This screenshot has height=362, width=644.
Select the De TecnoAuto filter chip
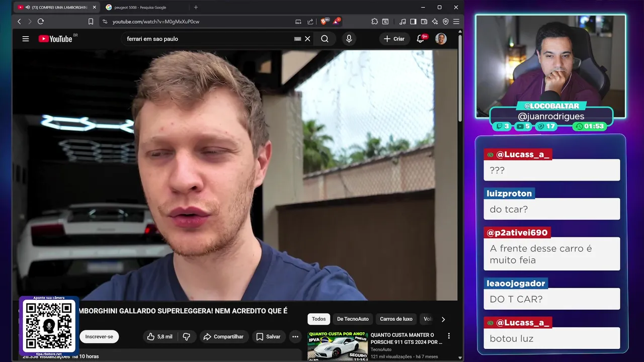[x=353, y=319]
